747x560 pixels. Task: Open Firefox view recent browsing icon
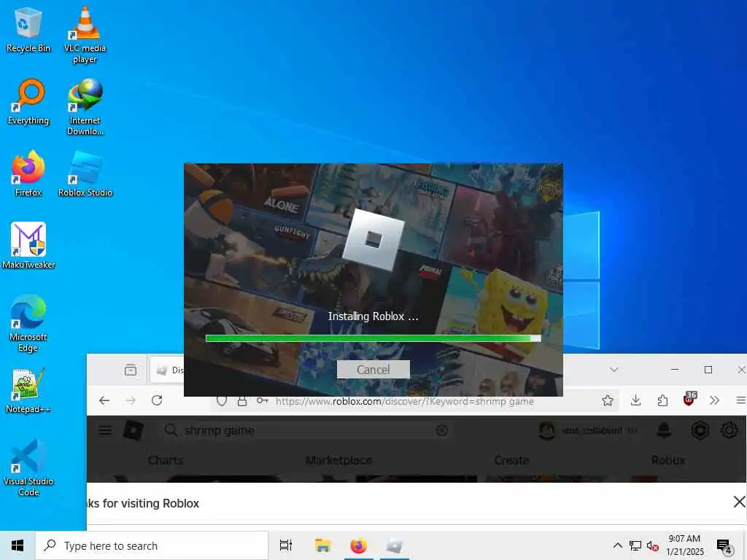(x=131, y=370)
